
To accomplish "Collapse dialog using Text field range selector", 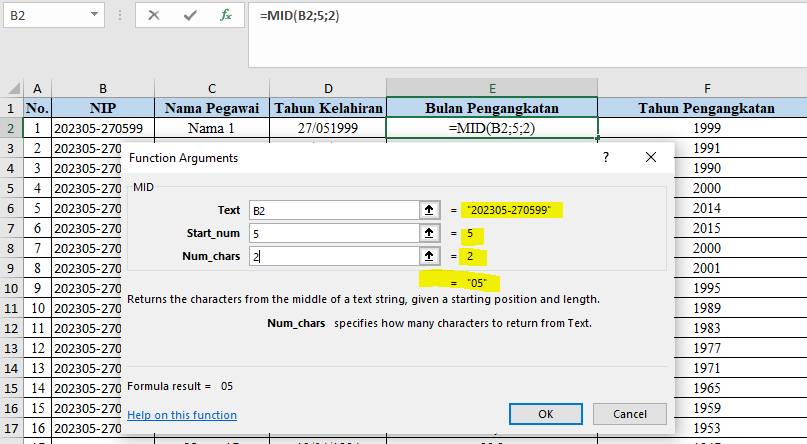I will pyautogui.click(x=429, y=210).
